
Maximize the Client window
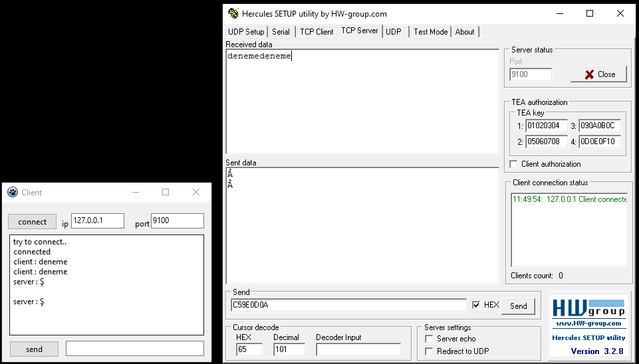pos(166,192)
